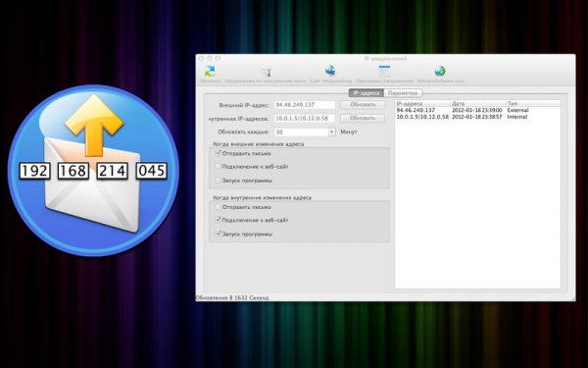Toggle Запуск программы under internal changes
588x368 pixels.
(x=219, y=234)
